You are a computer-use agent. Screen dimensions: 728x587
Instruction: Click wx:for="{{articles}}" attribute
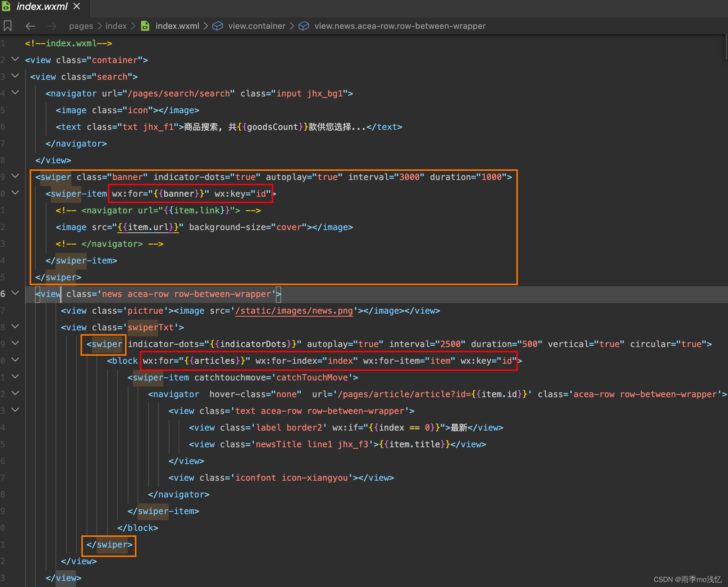[x=196, y=361]
